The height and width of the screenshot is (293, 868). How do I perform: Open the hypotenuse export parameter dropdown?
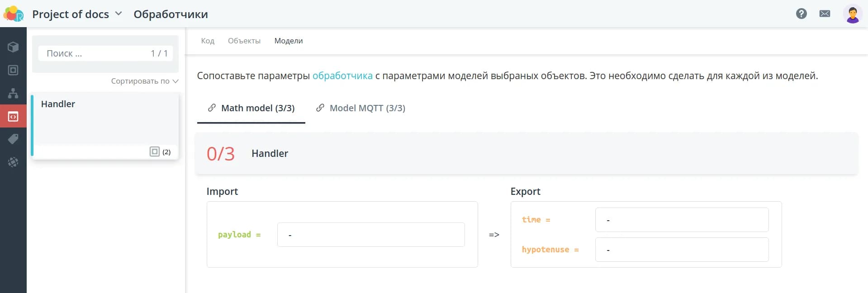pos(681,250)
